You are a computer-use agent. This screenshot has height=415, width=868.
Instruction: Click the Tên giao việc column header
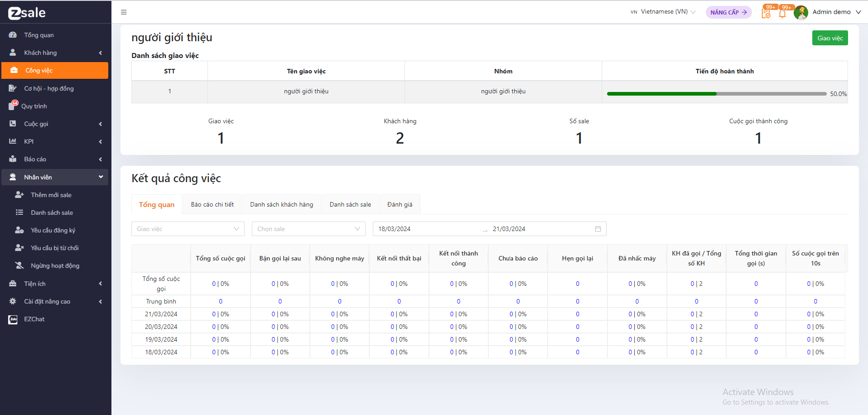click(306, 71)
